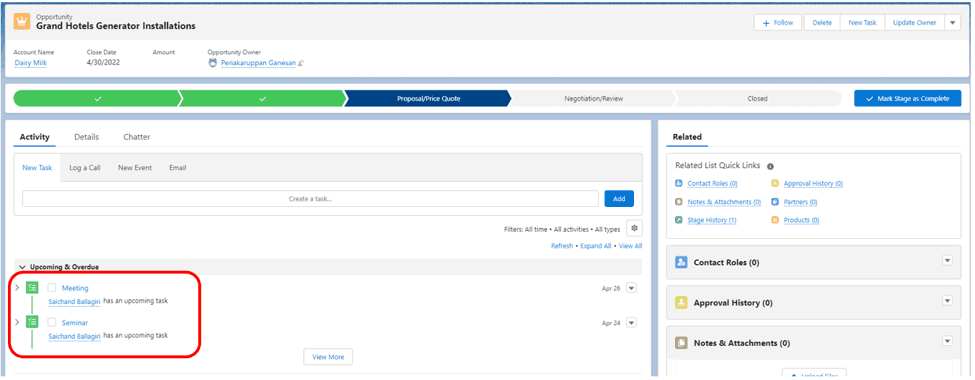Click the owner avatar icon beside Periakaruppan Ganesan
The image size is (975, 380).
pos(213,63)
